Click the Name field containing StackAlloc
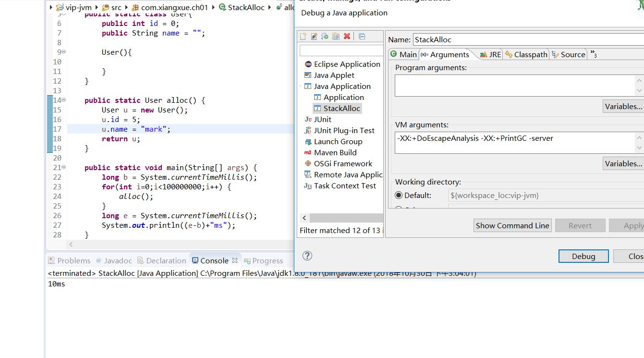 pos(528,39)
